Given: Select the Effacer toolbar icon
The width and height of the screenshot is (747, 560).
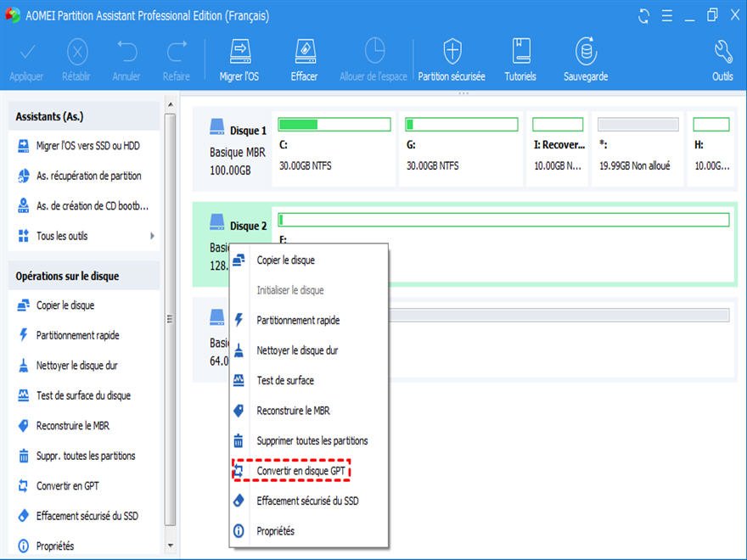Looking at the screenshot, I should (x=305, y=52).
